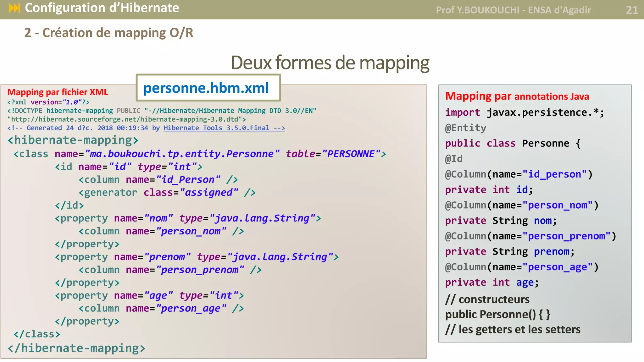The image size is (644, 362).
Task: Click the <column name="id_Person" /> line
Action: tap(158, 180)
